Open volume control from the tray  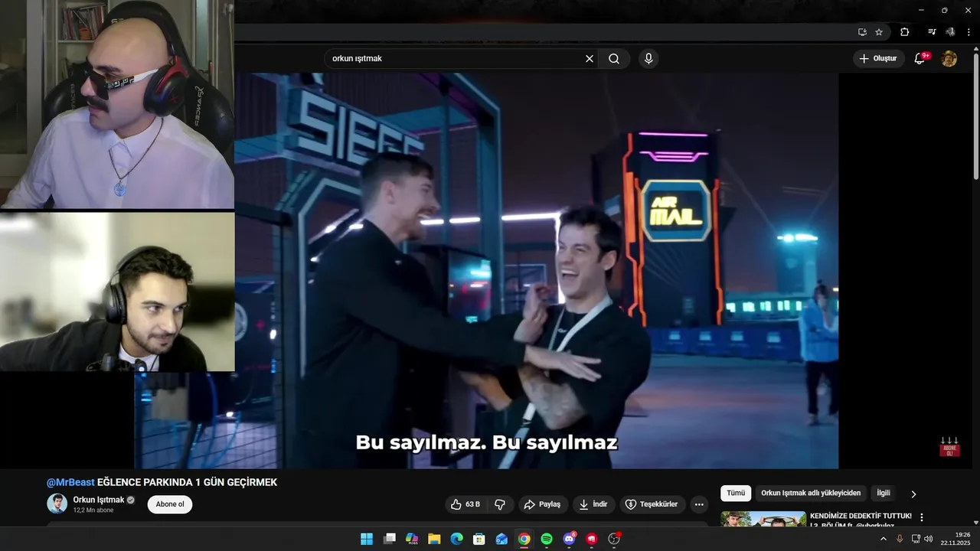[929, 539]
